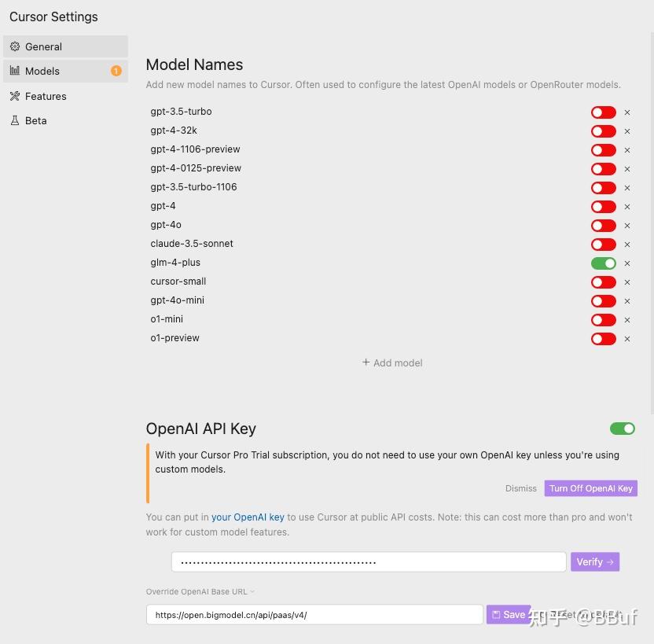Click the OpenAI API key input field

368,561
